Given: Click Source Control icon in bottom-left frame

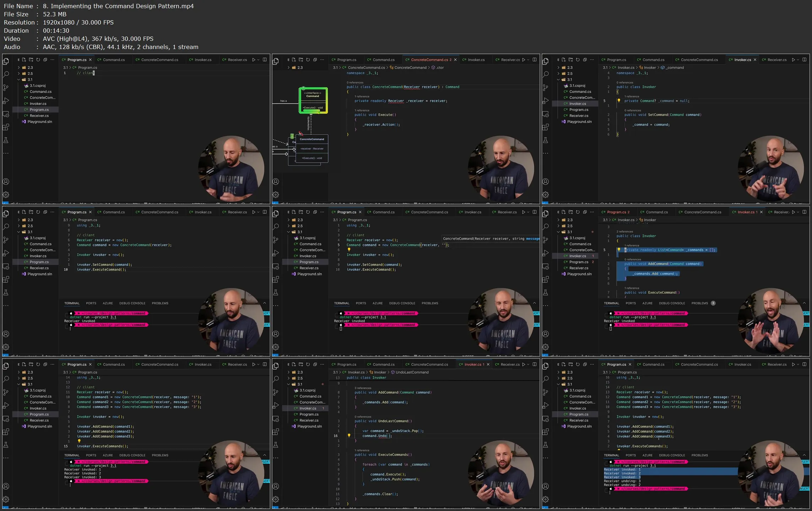Looking at the screenshot, I should [6, 392].
